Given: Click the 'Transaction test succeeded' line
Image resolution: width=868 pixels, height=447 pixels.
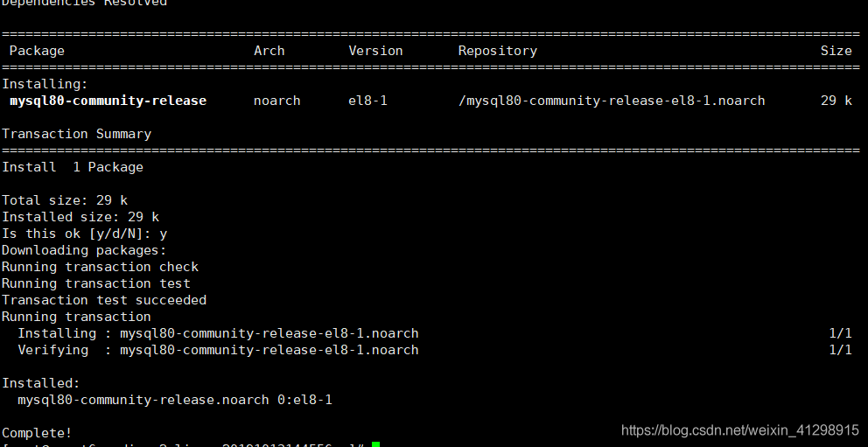Looking at the screenshot, I should point(104,300).
